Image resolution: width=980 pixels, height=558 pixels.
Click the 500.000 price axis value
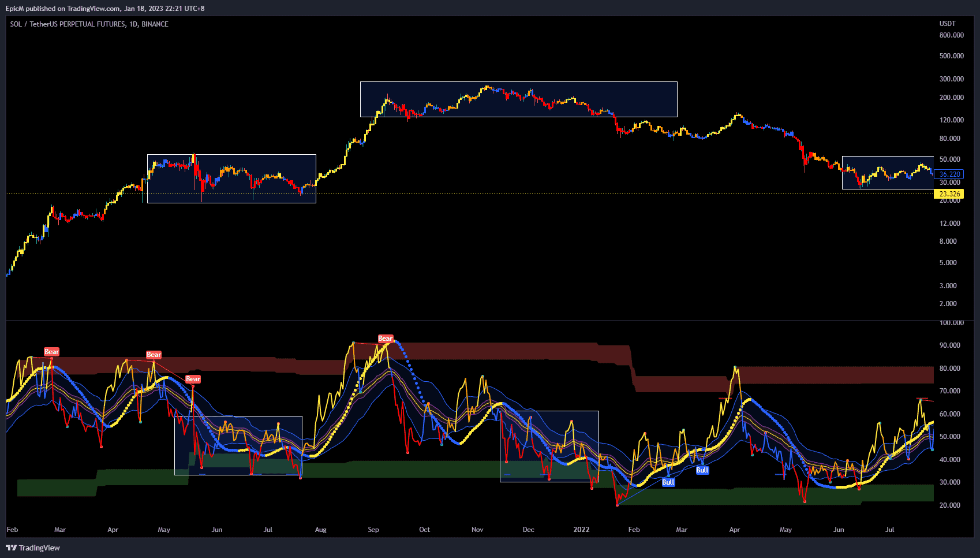[952, 56]
